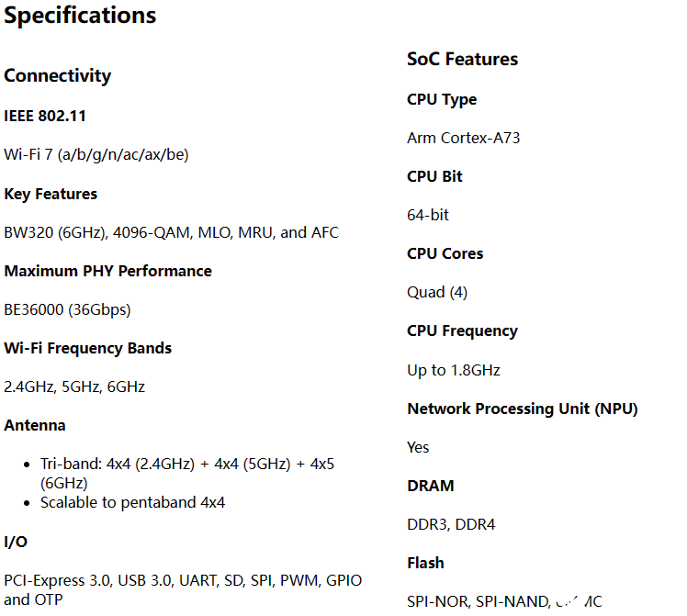
Task: Click the Wi-Fi Frequency Bands label
Action: point(87,348)
